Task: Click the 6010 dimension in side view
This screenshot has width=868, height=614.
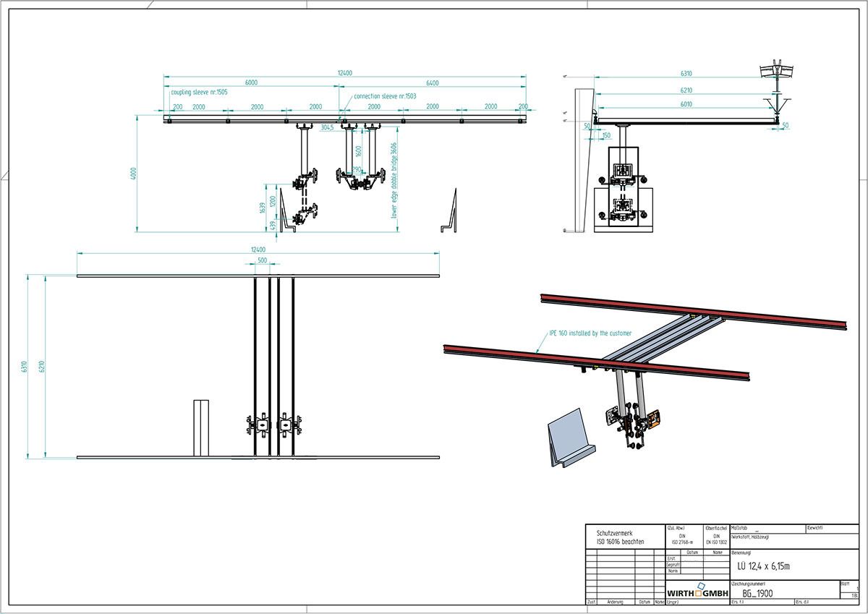Action: click(x=685, y=104)
